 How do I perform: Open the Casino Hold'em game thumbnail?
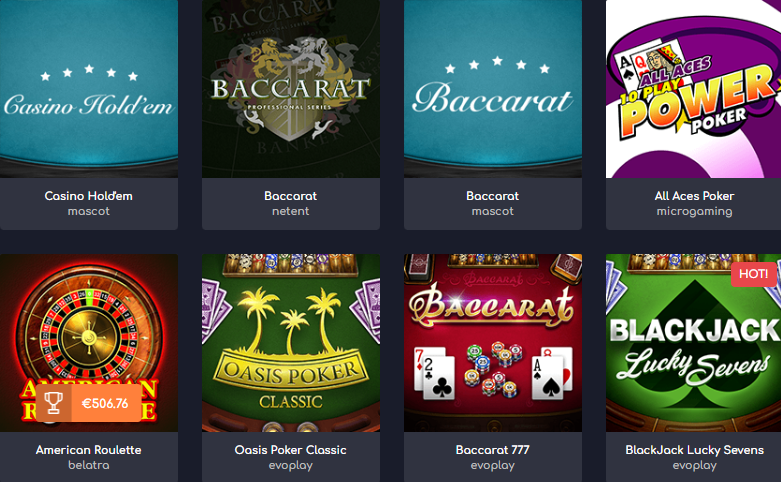tap(89, 89)
